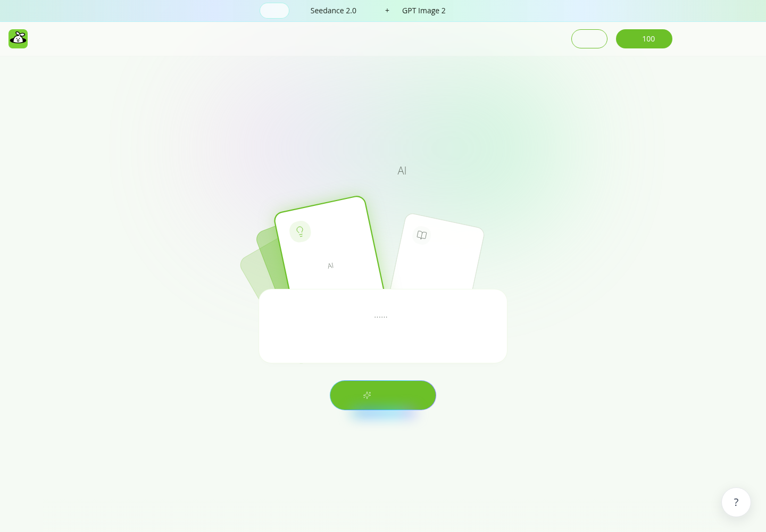Image resolution: width=766 pixels, height=532 pixels.
Task: Click the plus sign between Seedance and GPT Image
Action: point(387,11)
